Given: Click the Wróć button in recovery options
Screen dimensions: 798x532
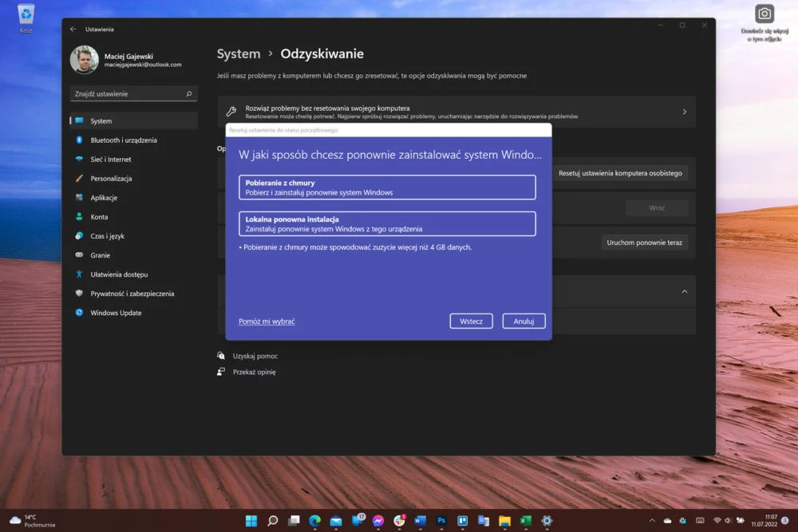Looking at the screenshot, I should tap(657, 207).
